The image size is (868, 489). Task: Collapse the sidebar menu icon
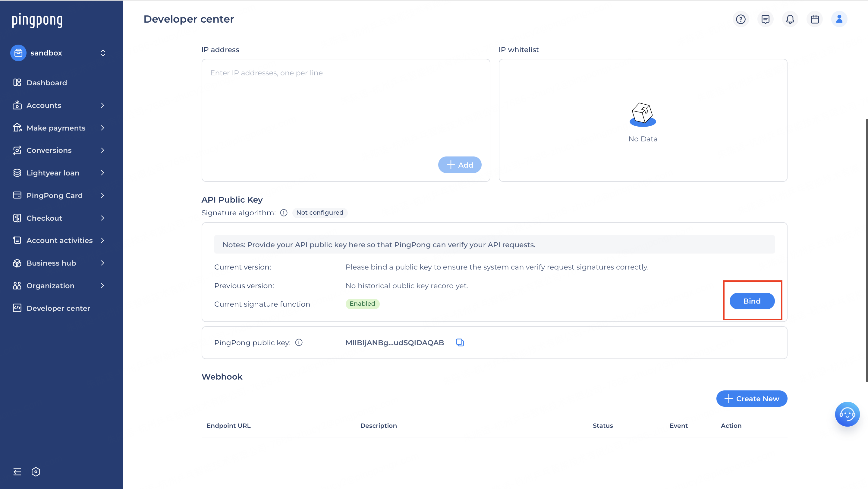17,472
